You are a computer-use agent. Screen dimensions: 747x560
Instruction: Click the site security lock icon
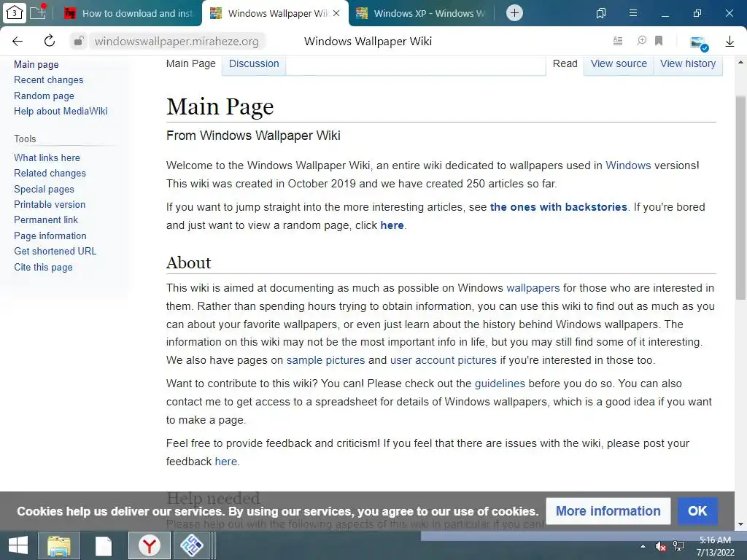click(79, 41)
